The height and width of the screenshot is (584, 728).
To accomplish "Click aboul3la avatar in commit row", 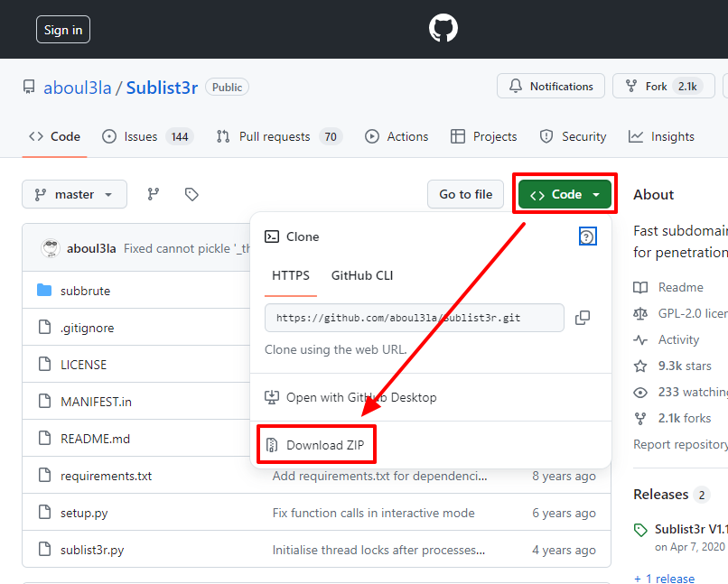I will 51,248.
